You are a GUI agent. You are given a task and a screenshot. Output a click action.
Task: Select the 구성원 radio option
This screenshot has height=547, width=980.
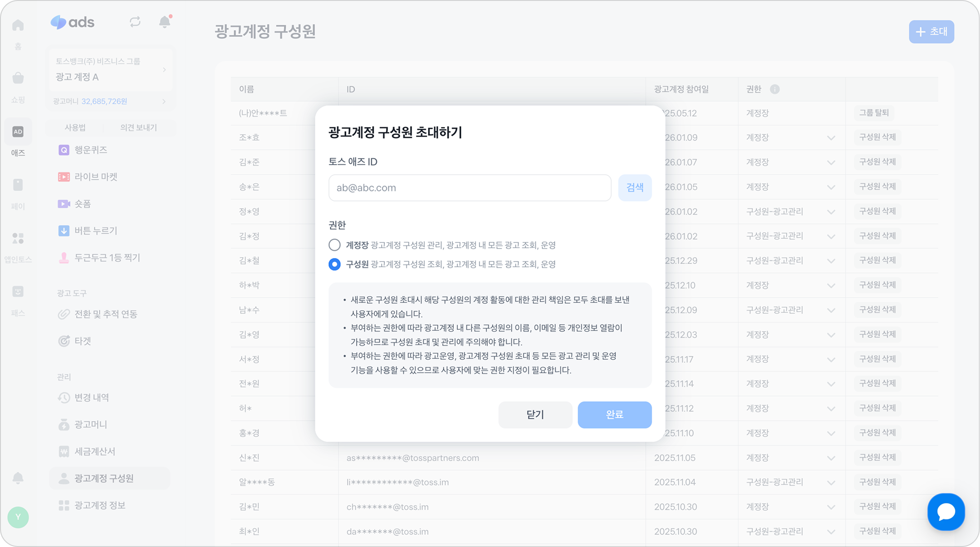(x=334, y=264)
